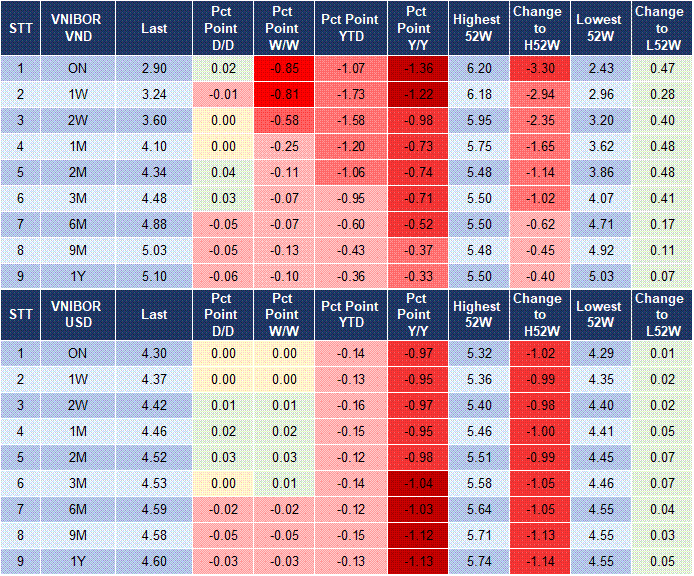Viewport: 694px width, 576px height.
Task: Click the USD 3M Y/Y value -1.04
Action: click(x=414, y=481)
